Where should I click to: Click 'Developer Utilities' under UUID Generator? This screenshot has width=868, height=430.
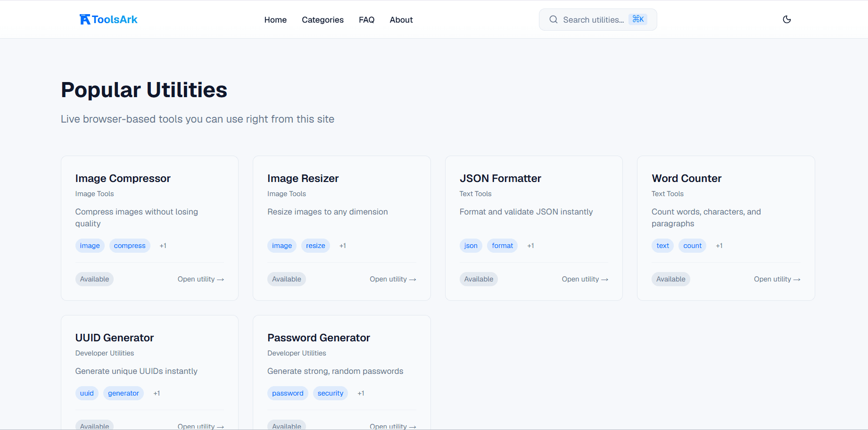[x=105, y=353]
